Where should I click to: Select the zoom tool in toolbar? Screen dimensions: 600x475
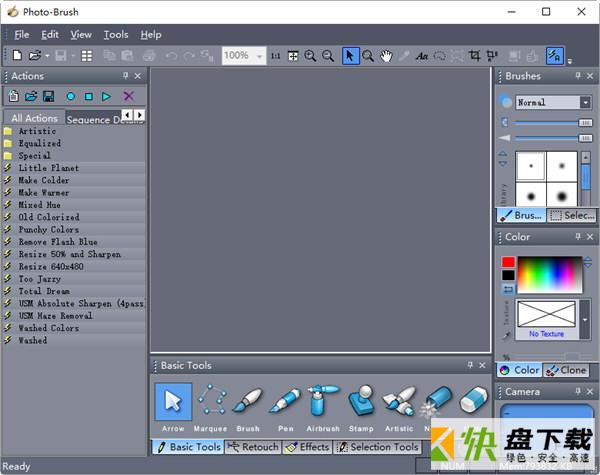(368, 56)
